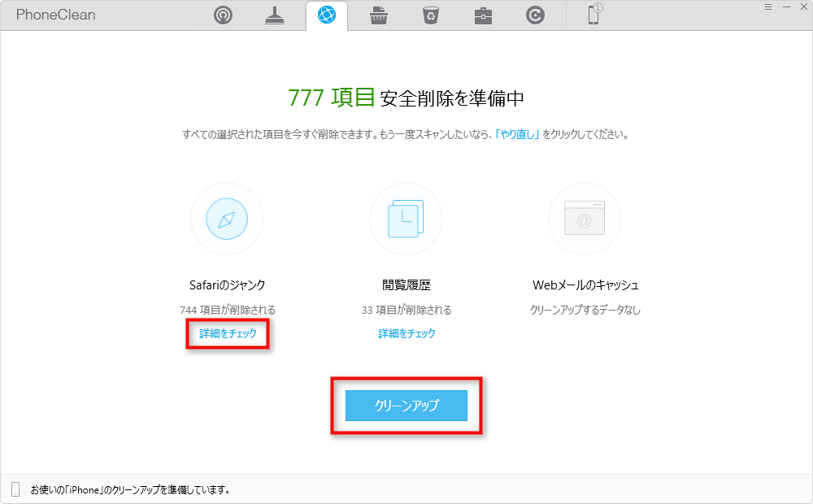
Task: Click the connected iPhone device icon
Action: (594, 15)
